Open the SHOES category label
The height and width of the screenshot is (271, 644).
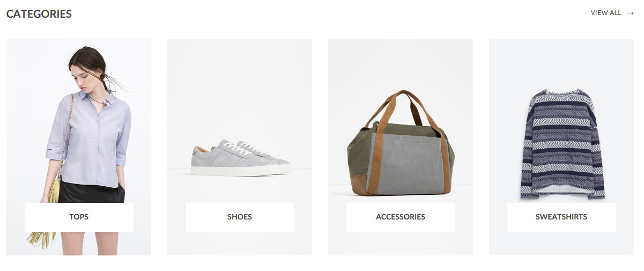pyautogui.click(x=240, y=217)
